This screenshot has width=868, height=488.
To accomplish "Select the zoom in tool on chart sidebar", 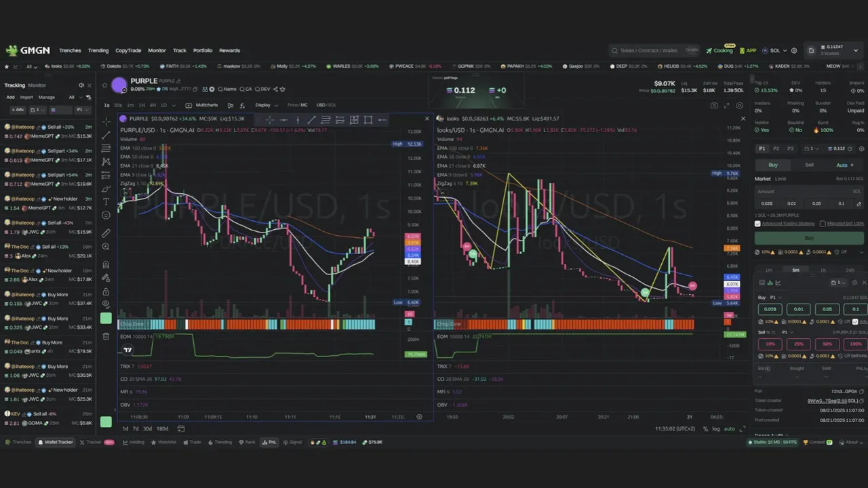I will point(106,247).
